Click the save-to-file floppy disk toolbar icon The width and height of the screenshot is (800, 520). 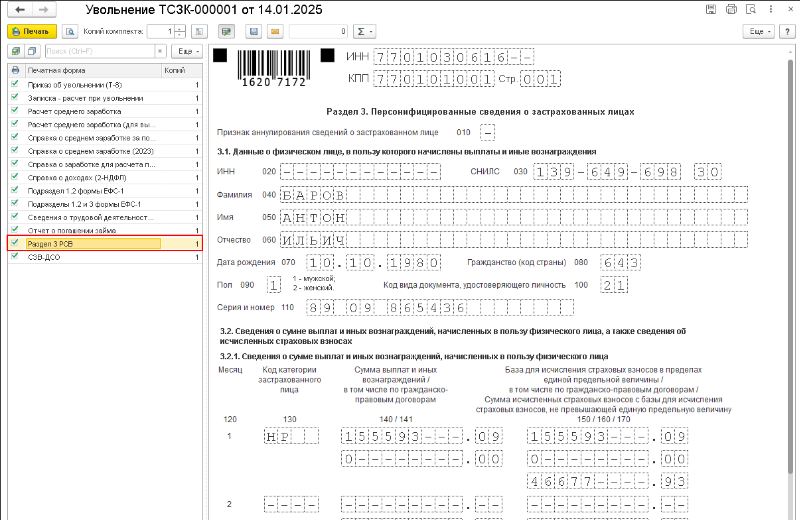coord(254,32)
